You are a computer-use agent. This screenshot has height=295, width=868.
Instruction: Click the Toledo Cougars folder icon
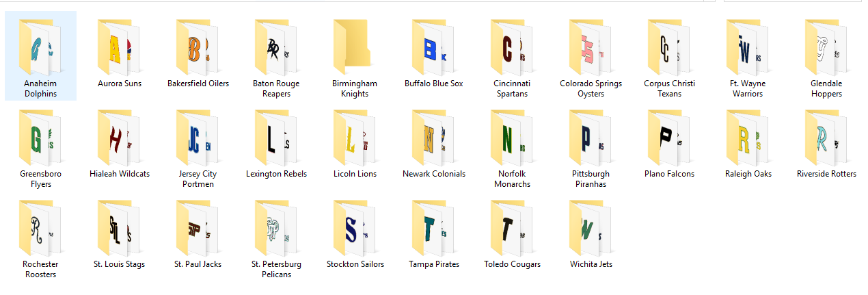pyautogui.click(x=512, y=228)
